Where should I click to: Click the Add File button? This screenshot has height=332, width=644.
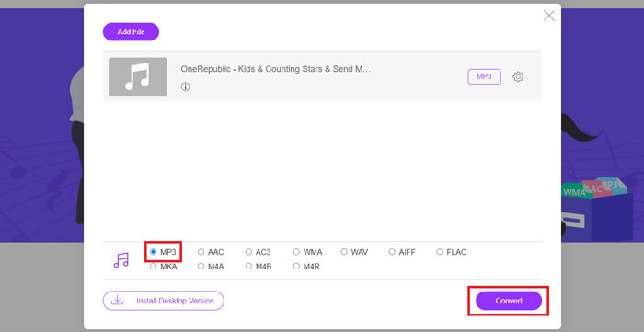(x=131, y=31)
